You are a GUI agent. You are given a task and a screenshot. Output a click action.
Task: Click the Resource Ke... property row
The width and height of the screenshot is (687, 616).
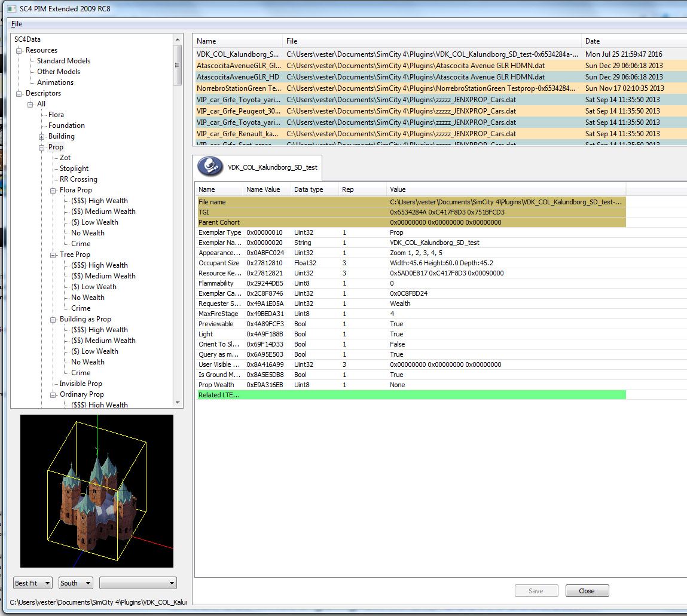tap(411, 273)
